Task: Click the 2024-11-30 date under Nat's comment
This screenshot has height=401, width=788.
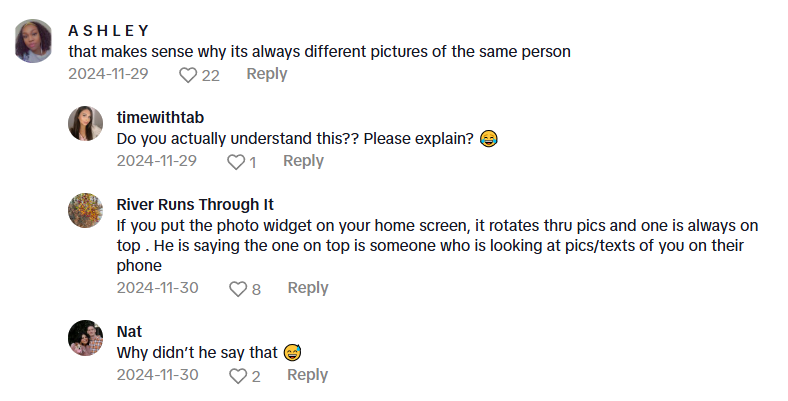Action: click(x=157, y=375)
